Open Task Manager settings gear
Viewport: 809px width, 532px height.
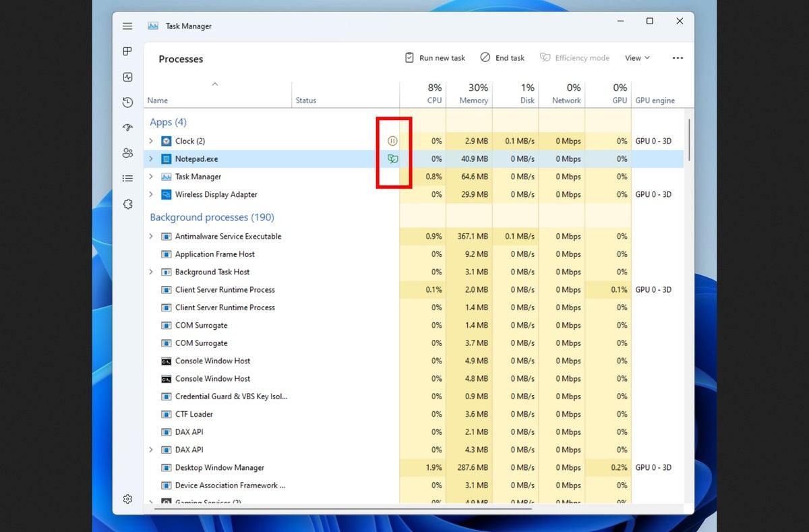(x=127, y=499)
